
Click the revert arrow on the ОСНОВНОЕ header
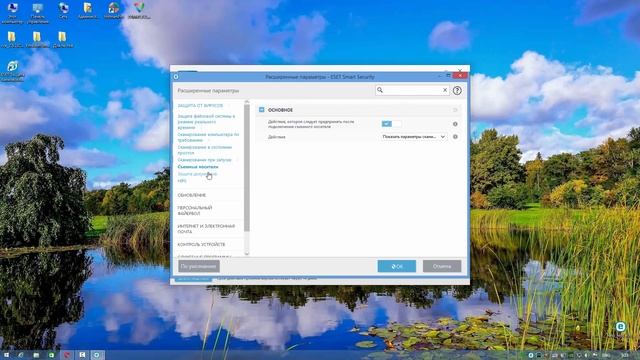click(455, 110)
